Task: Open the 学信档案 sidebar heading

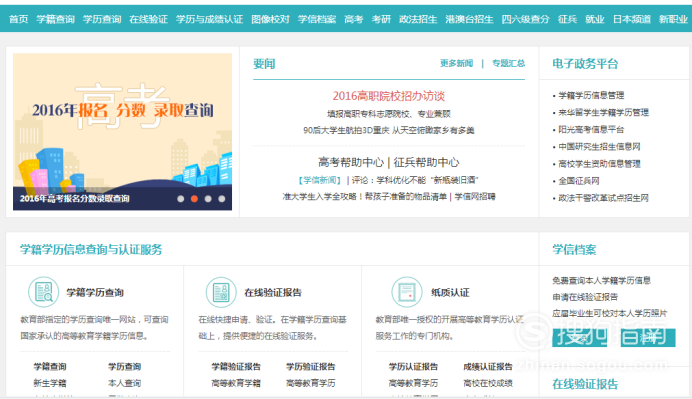Action: click(x=574, y=250)
